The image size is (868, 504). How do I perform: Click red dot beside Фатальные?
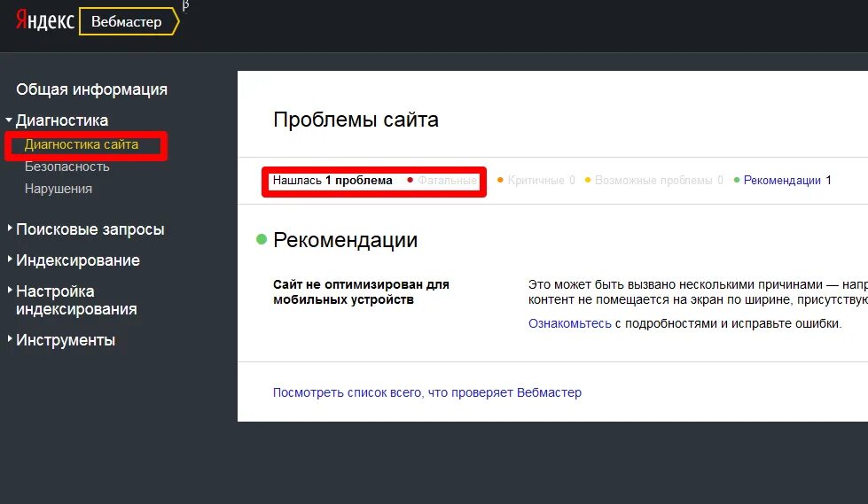pos(411,180)
